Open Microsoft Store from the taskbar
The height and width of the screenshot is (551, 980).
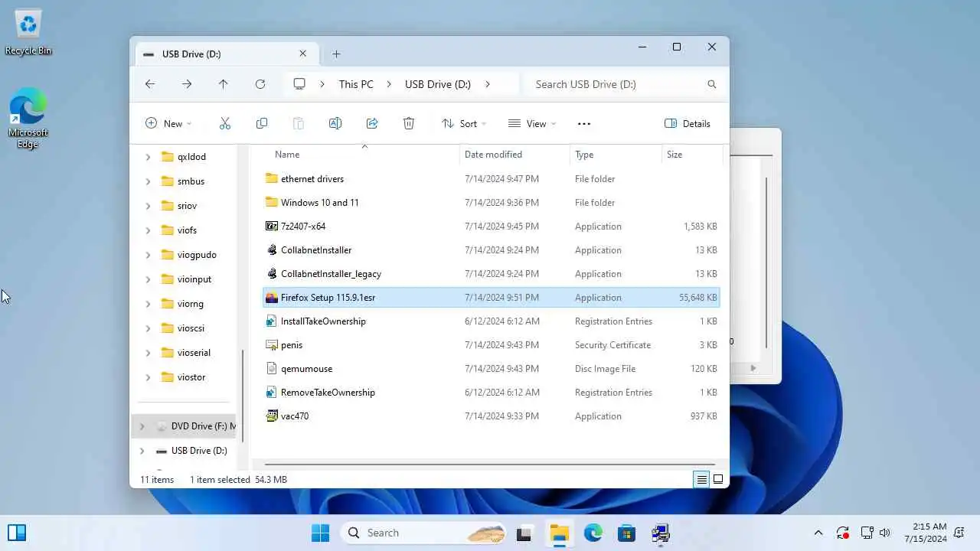click(627, 533)
